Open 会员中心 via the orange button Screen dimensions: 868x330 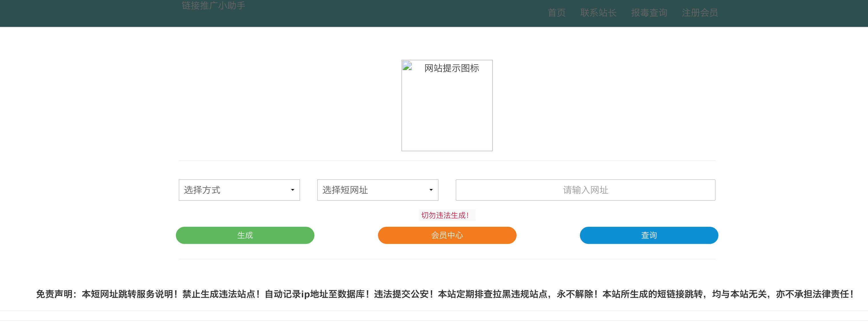(447, 235)
